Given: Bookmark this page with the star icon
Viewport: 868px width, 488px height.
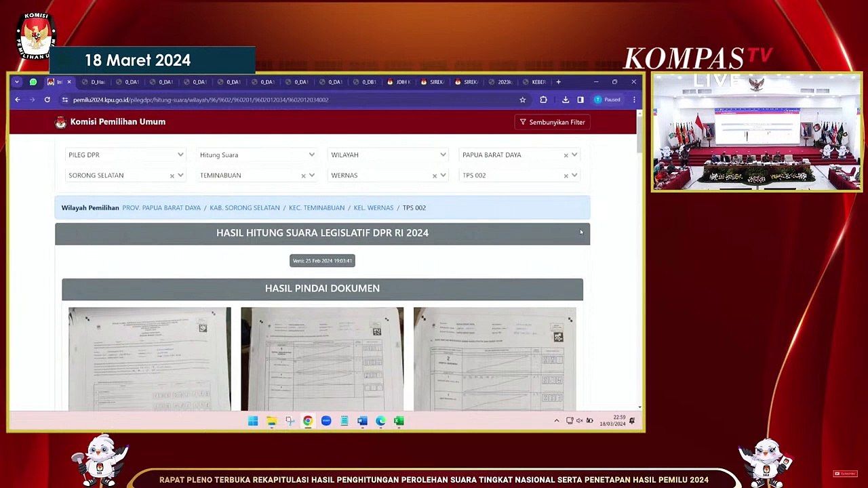Looking at the screenshot, I should (522, 100).
